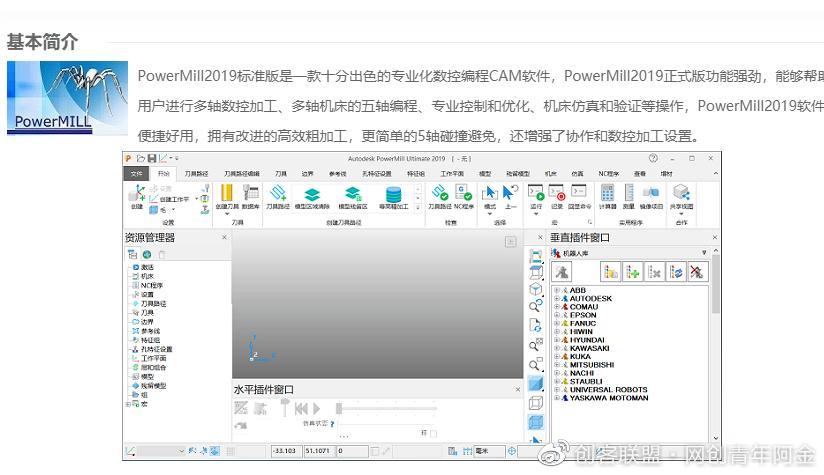824x475 pixels.
Task: Collapse the ribbon with the chevron arrow
Action: tap(715, 173)
